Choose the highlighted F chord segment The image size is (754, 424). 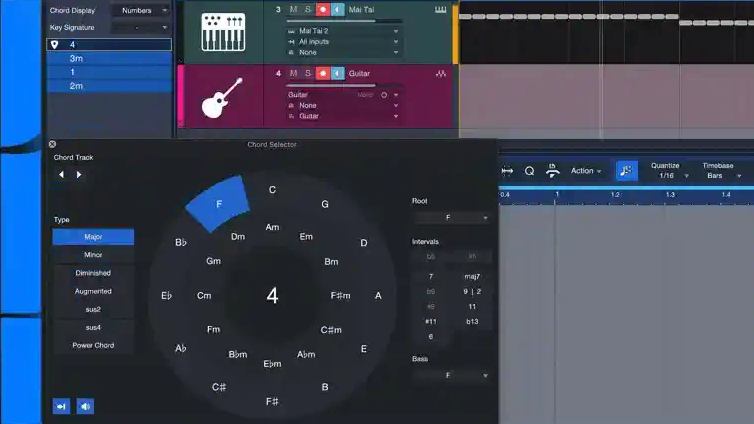pos(219,204)
